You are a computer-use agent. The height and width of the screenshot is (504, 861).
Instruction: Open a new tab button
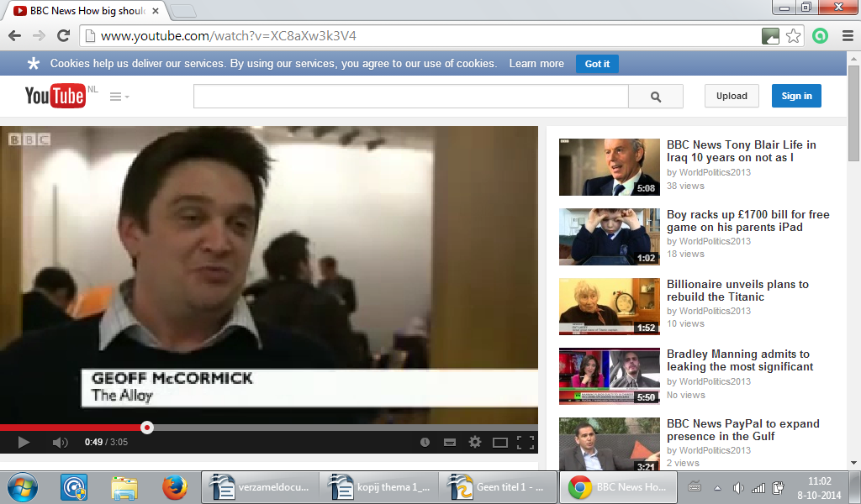tap(182, 11)
